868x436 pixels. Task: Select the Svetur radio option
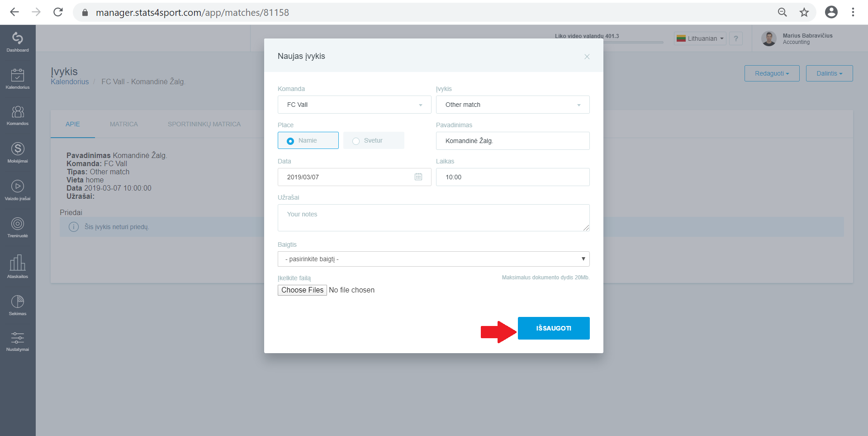[374, 140]
